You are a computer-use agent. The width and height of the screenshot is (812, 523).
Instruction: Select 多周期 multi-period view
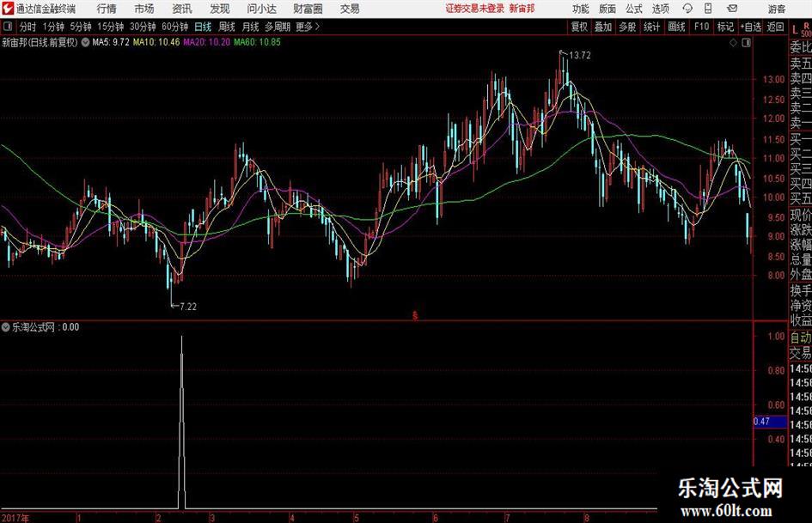(278, 27)
